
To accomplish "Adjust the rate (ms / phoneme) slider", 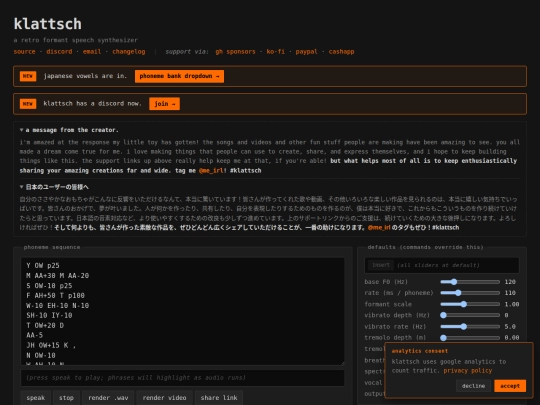I will (470, 293).
